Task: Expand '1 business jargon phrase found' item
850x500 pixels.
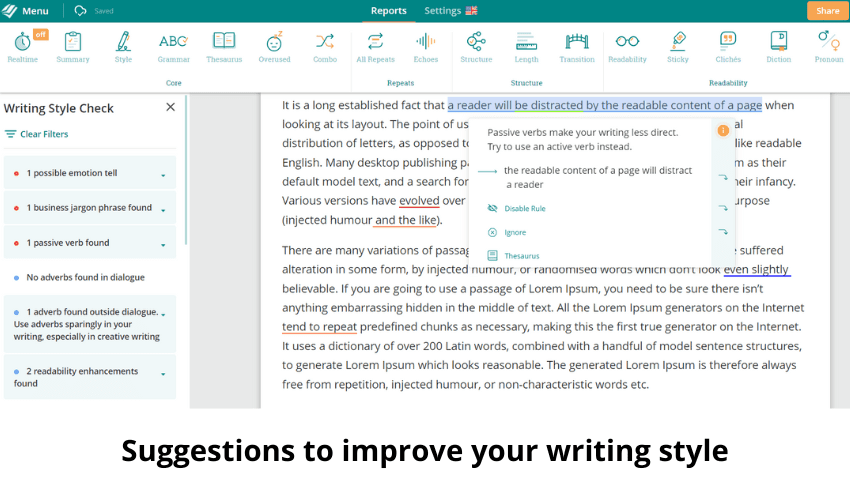Action: click(89, 208)
